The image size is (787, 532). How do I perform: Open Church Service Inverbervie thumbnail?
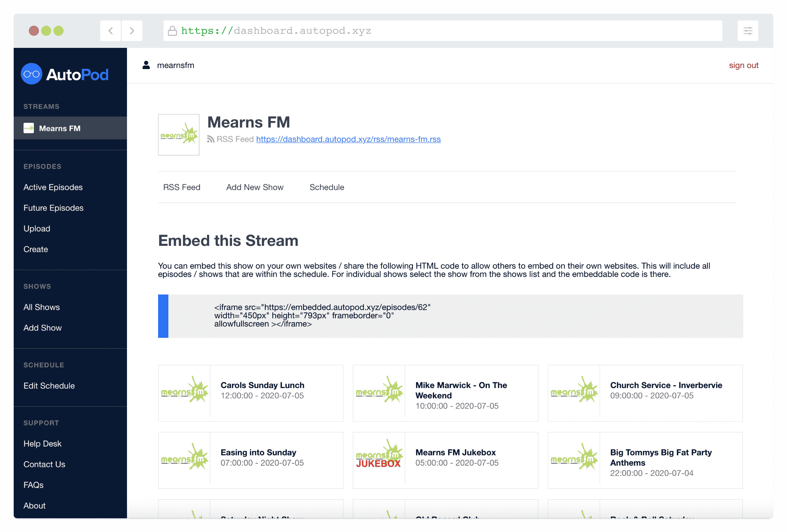point(574,391)
